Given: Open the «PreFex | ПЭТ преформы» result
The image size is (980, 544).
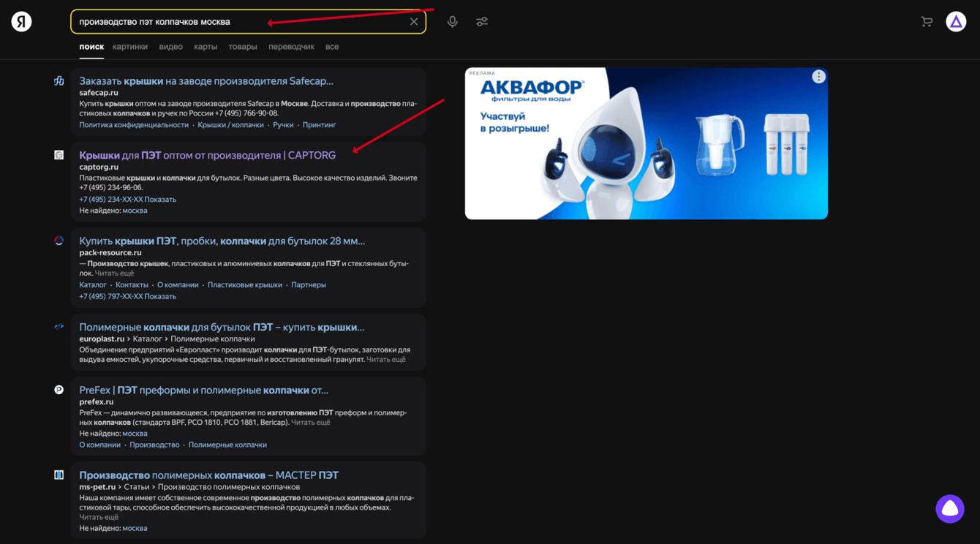Looking at the screenshot, I should coord(204,390).
